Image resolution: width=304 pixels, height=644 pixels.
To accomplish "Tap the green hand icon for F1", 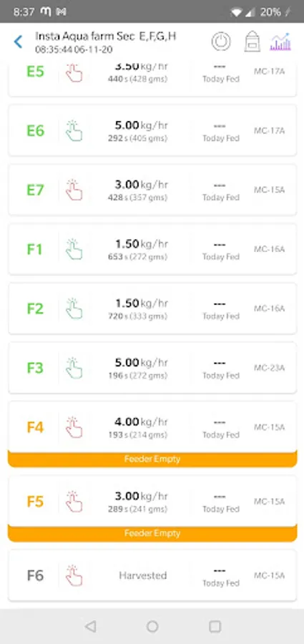I will point(74,249).
